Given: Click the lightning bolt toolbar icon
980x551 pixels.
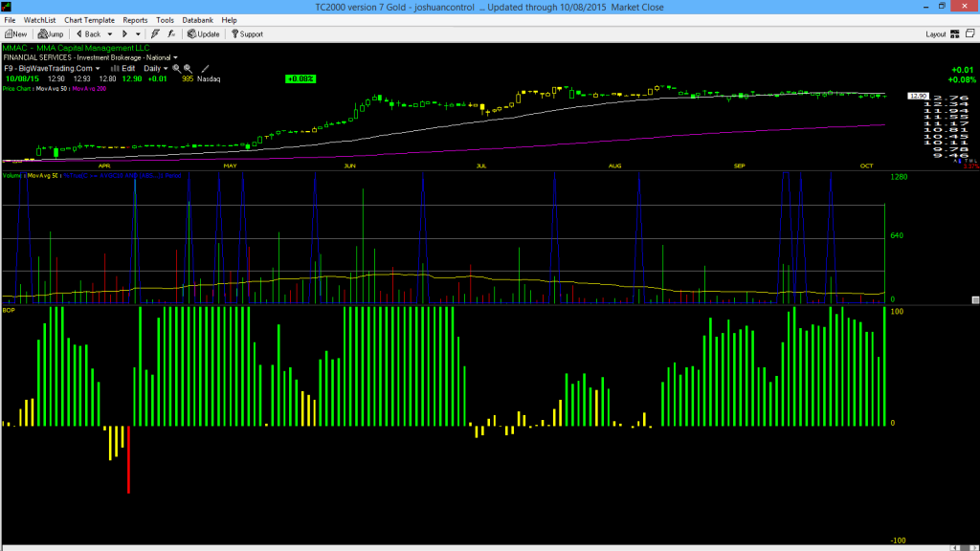Looking at the screenshot, I should 155,34.
